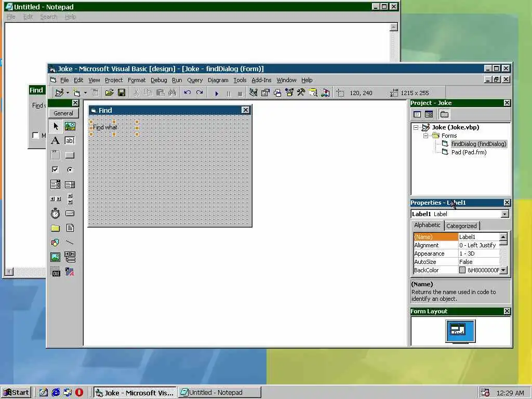Open the Query menu
The height and width of the screenshot is (399, 532).
pos(195,80)
